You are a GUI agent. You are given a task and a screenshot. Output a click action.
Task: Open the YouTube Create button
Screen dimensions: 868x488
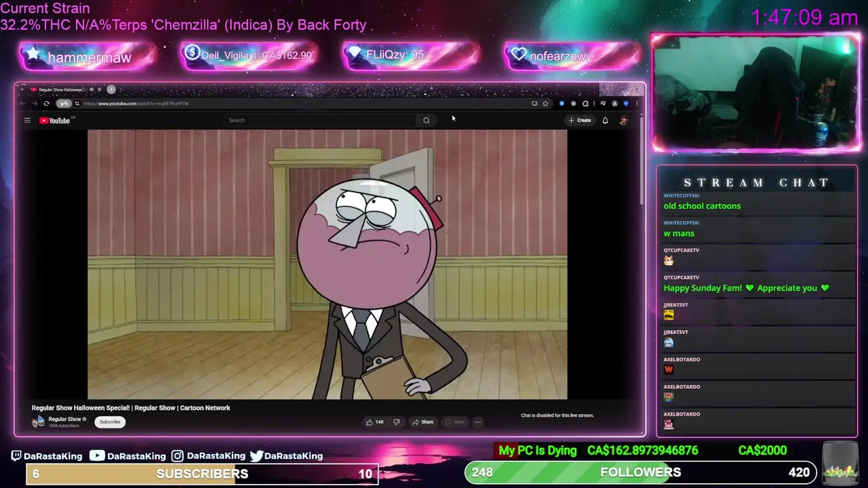click(x=580, y=120)
